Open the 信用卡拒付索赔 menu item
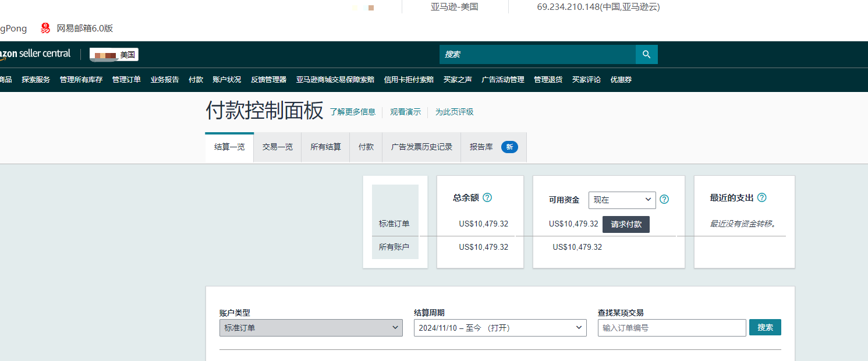The width and height of the screenshot is (868, 361). click(x=409, y=80)
